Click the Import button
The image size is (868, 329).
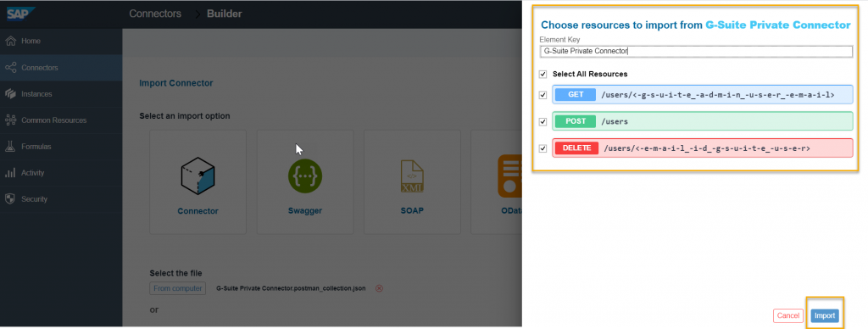(x=824, y=315)
